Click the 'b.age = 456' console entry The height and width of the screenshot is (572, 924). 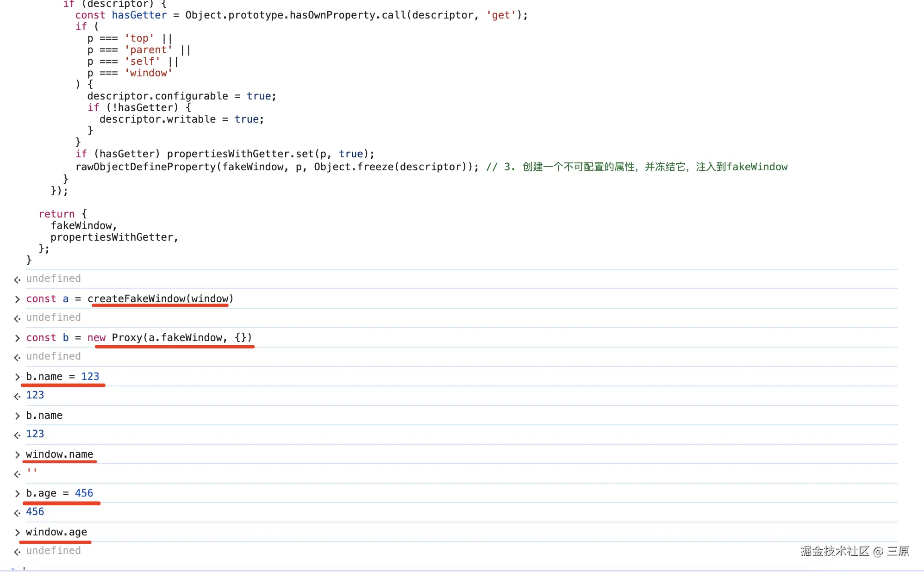(59, 493)
